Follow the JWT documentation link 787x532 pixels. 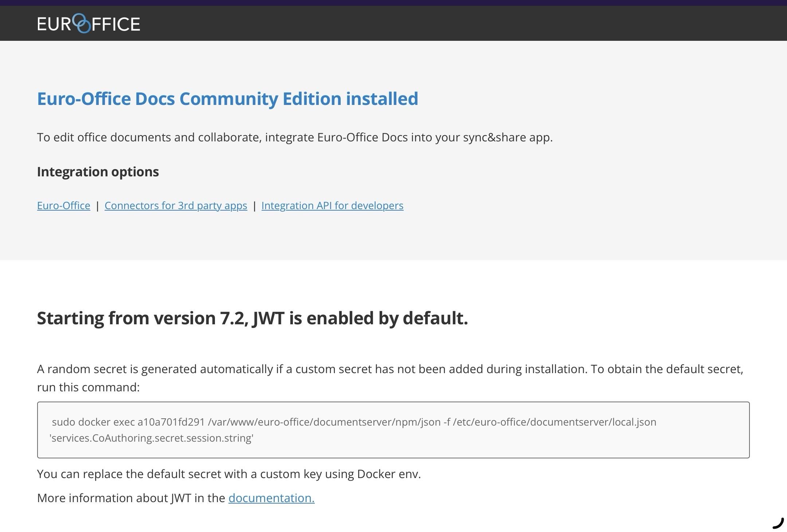(x=271, y=498)
